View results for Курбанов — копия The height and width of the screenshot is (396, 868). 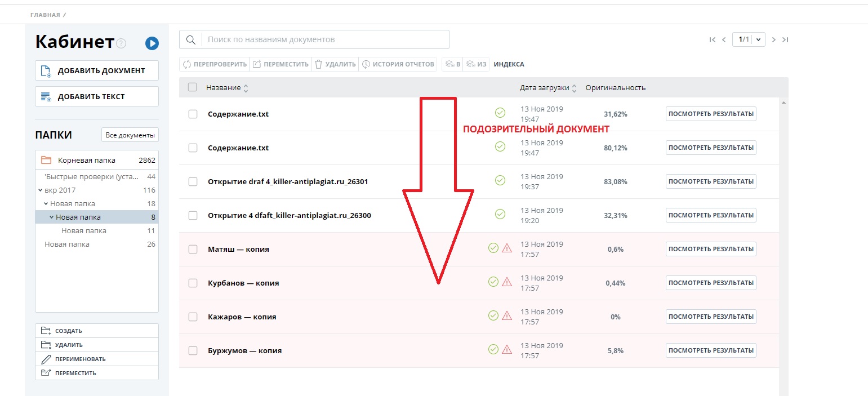click(x=711, y=283)
